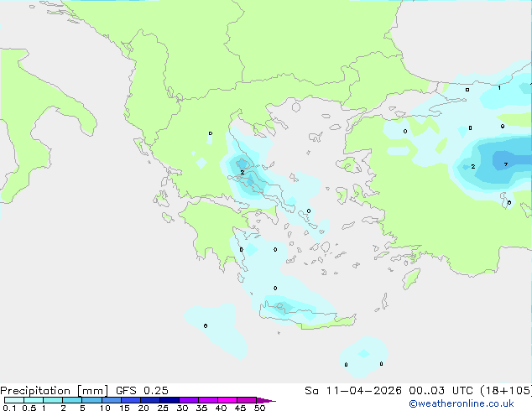
Task: Click the "GFS 0.25" model label
Action: coord(142,390)
